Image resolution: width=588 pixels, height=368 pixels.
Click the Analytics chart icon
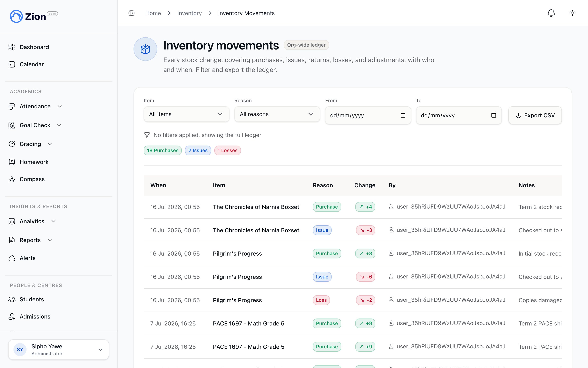(x=12, y=221)
